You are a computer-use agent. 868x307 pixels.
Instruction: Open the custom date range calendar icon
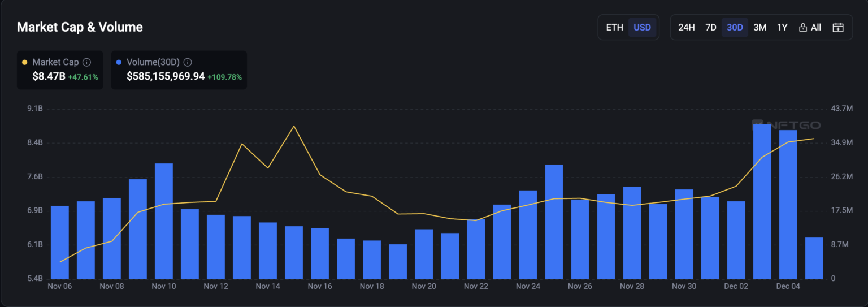(x=838, y=27)
